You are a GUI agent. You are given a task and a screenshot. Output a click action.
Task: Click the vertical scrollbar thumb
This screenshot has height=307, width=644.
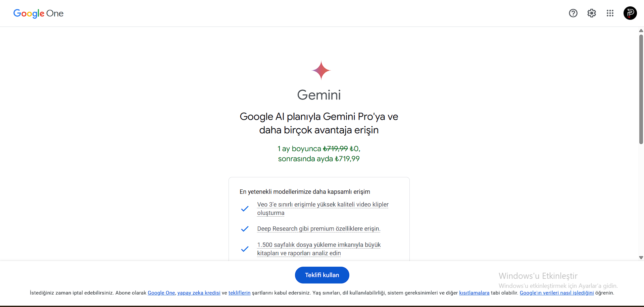coord(641,89)
